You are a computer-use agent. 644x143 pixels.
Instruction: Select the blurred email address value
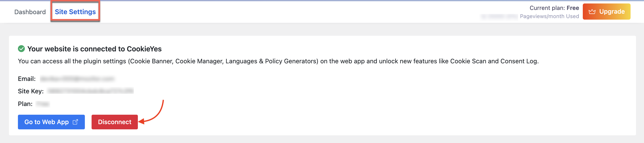click(77, 79)
